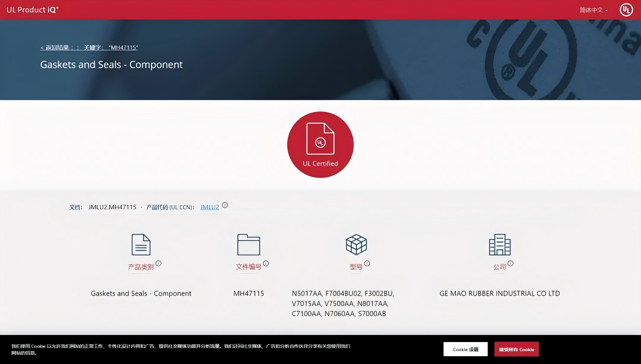Click info icon beside 公司 label

(x=510, y=263)
